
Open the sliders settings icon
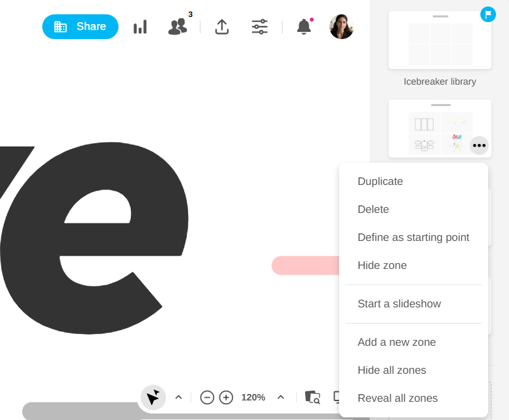(x=260, y=27)
